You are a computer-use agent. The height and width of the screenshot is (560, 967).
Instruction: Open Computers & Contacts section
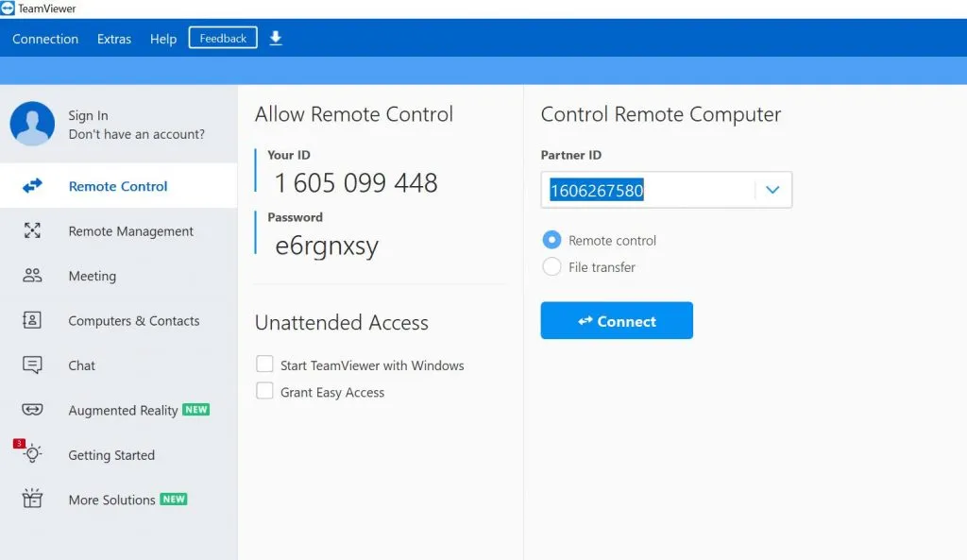point(118,321)
